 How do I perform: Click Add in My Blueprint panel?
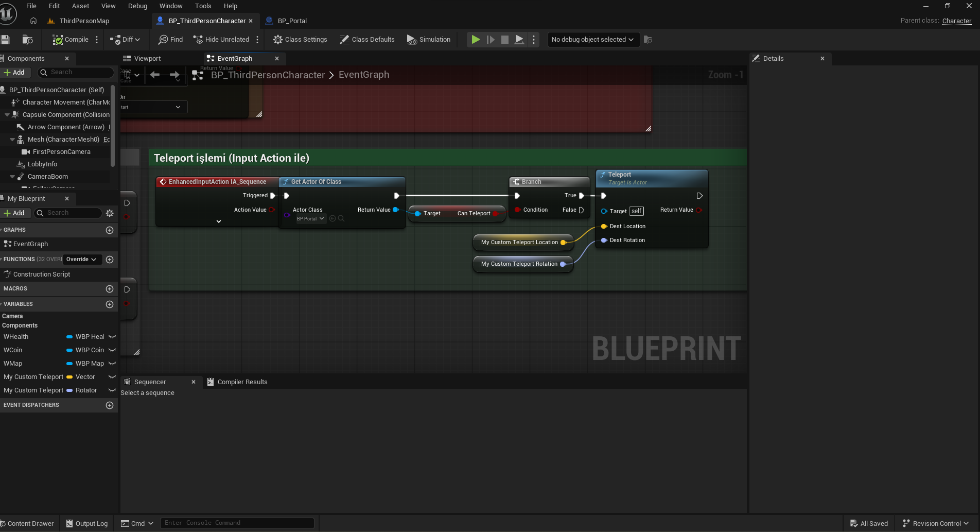click(x=14, y=213)
